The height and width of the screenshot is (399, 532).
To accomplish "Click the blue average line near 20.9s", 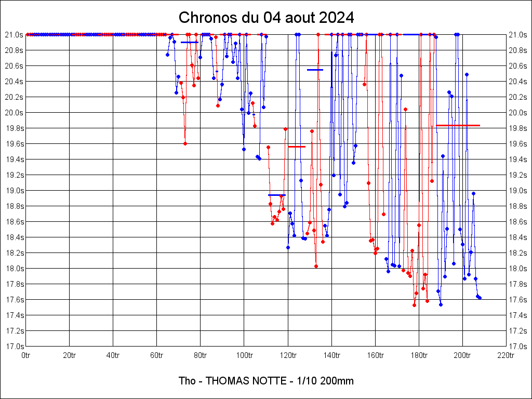I will (190, 42).
